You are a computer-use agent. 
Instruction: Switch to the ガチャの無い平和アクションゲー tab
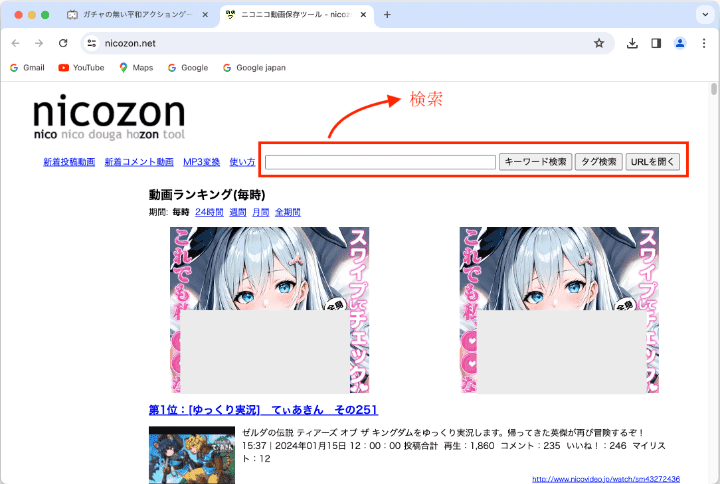tap(136, 15)
